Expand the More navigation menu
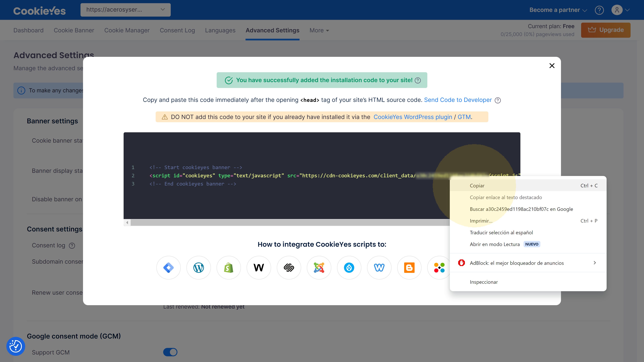Image resolution: width=644 pixels, height=362 pixels. 319,30
